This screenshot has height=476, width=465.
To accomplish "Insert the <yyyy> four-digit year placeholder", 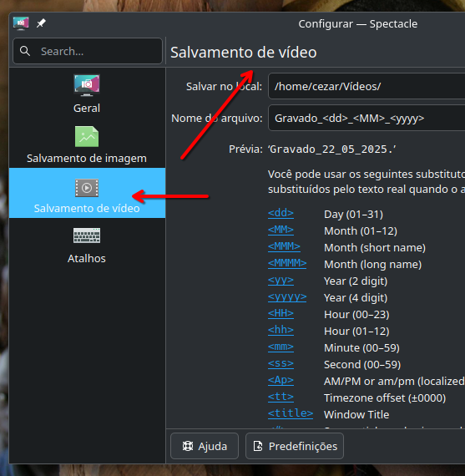I will [287, 296].
